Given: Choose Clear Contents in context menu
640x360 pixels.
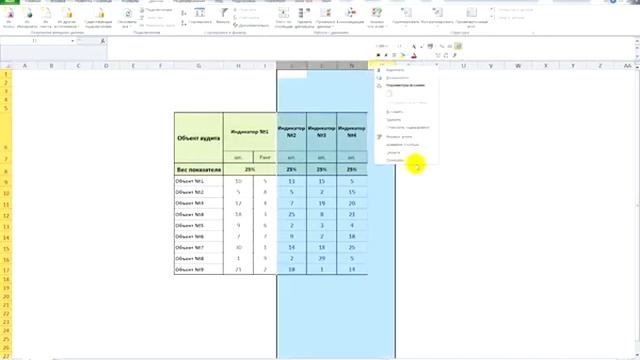Looking at the screenshot, I should tap(407, 127).
